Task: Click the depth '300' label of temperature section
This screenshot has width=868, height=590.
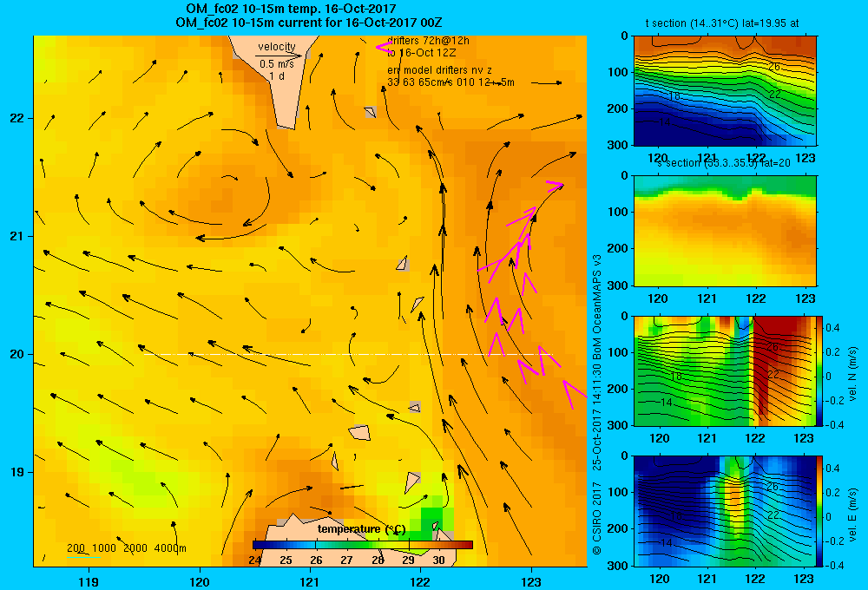Action: tap(618, 145)
